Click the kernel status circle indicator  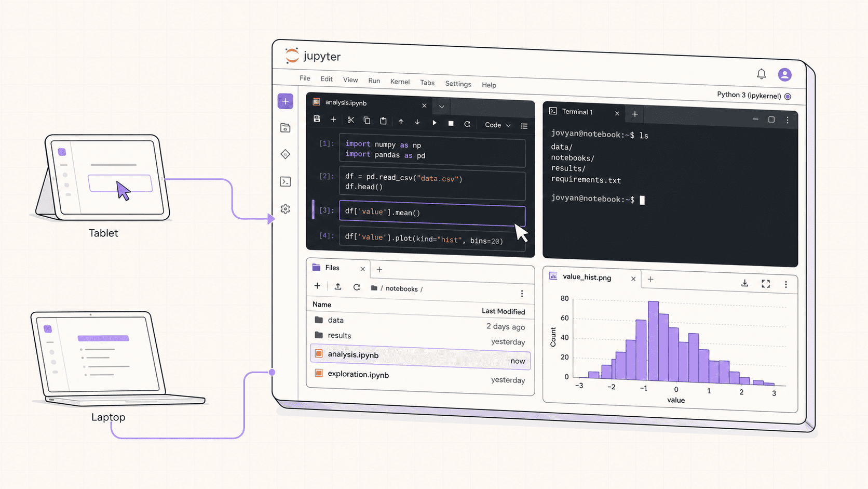[788, 97]
